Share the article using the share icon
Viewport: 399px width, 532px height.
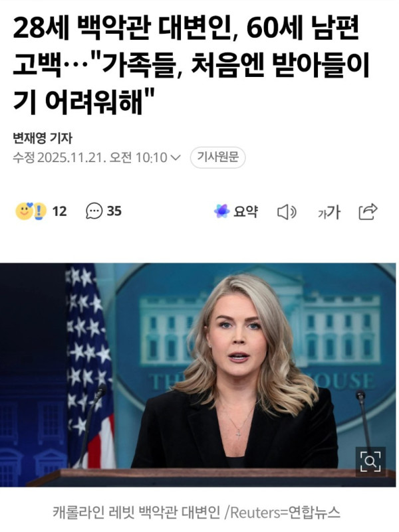click(368, 211)
